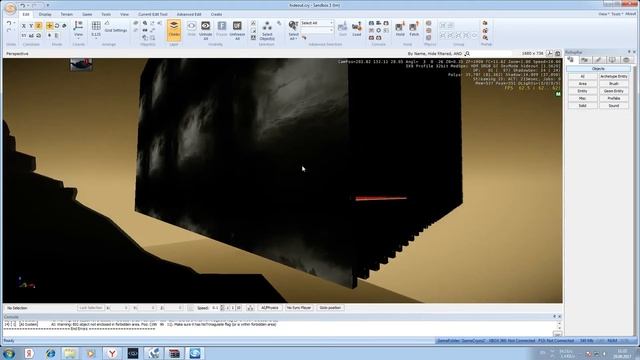Image resolution: width=640 pixels, height=360 pixels.
Task: Open Advanced Edit ribbon tab
Action: [189, 14]
